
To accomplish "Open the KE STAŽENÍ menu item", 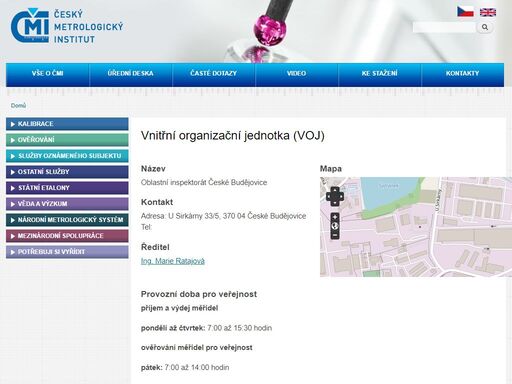I will [380, 73].
